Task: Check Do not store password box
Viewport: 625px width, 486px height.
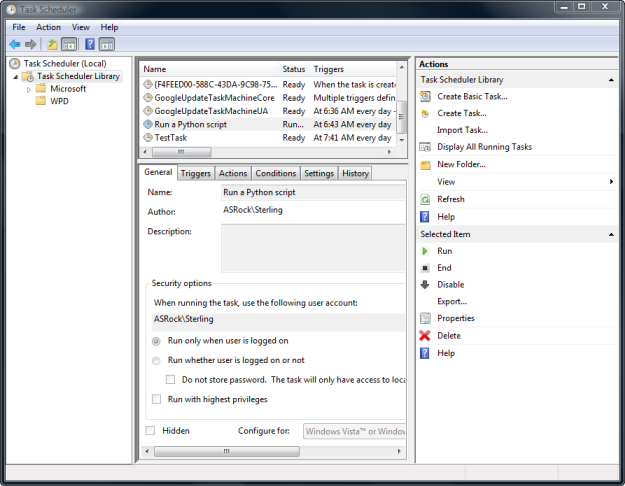Action: click(170, 380)
